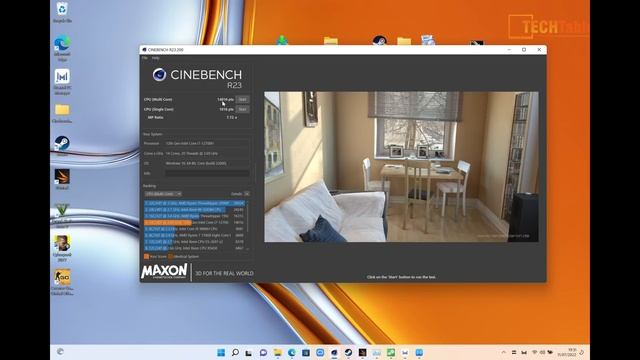The image size is (640, 360).
Task: Click the Cores x GHz value field
Action: [x=207, y=153]
